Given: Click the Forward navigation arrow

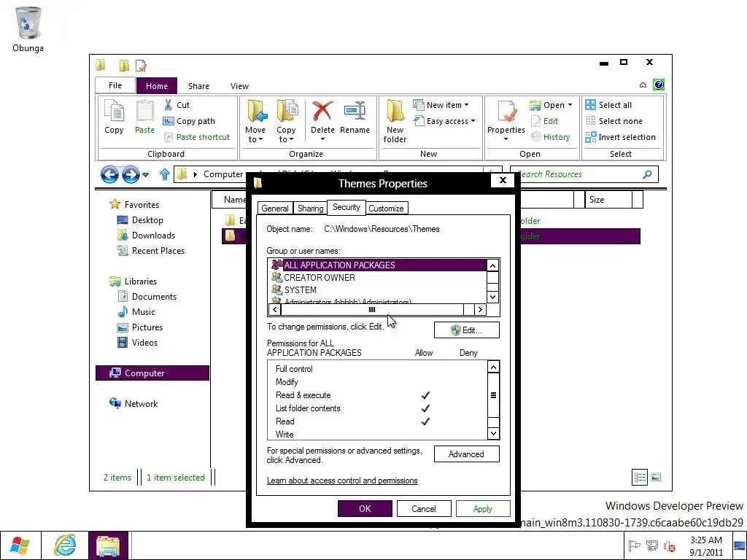Looking at the screenshot, I should 131,174.
